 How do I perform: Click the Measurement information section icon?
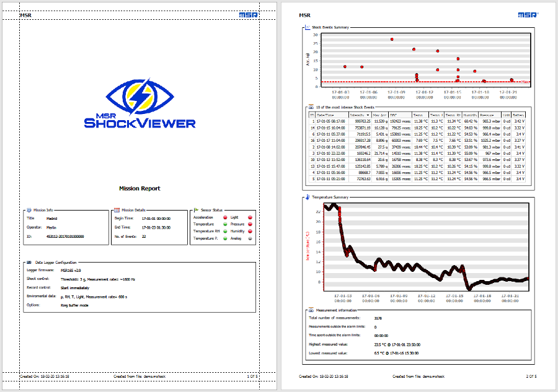point(311,310)
